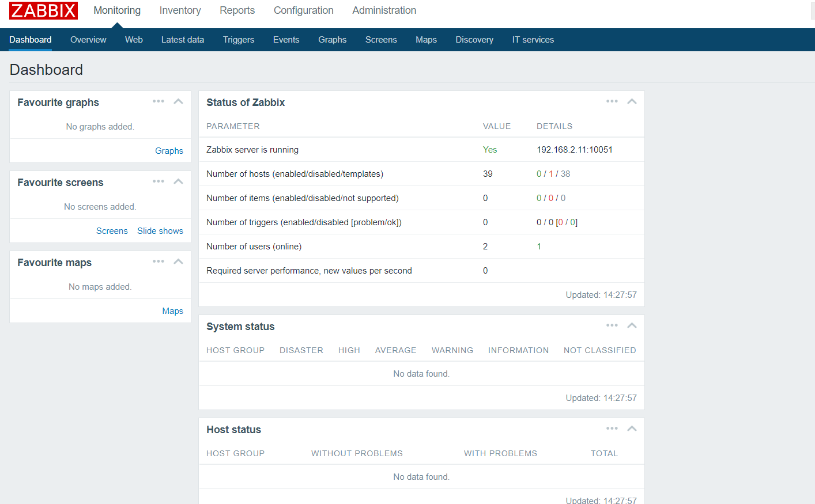Click the online users count link 1

tap(539, 247)
